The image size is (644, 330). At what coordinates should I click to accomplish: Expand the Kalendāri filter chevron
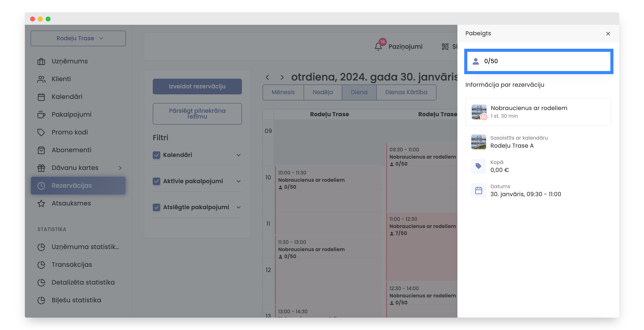coord(238,155)
